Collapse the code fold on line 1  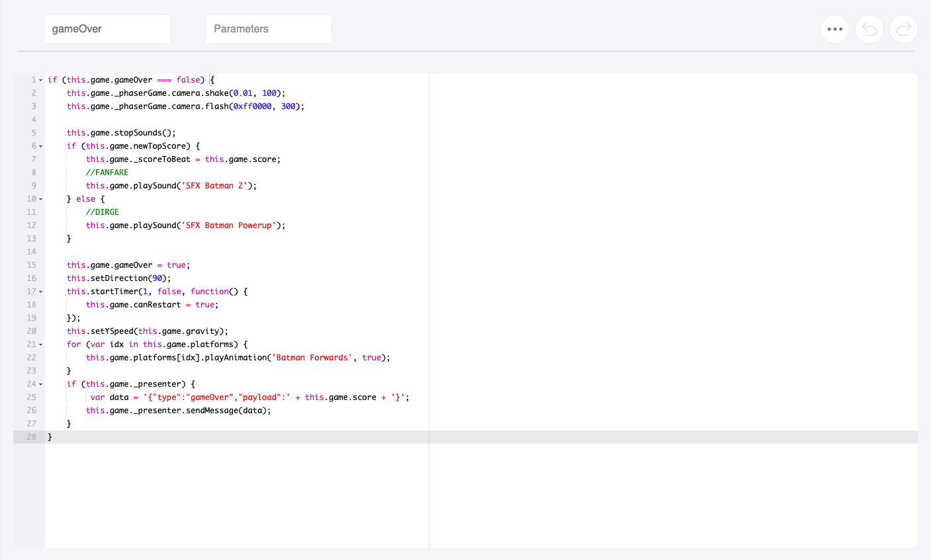tap(40, 80)
